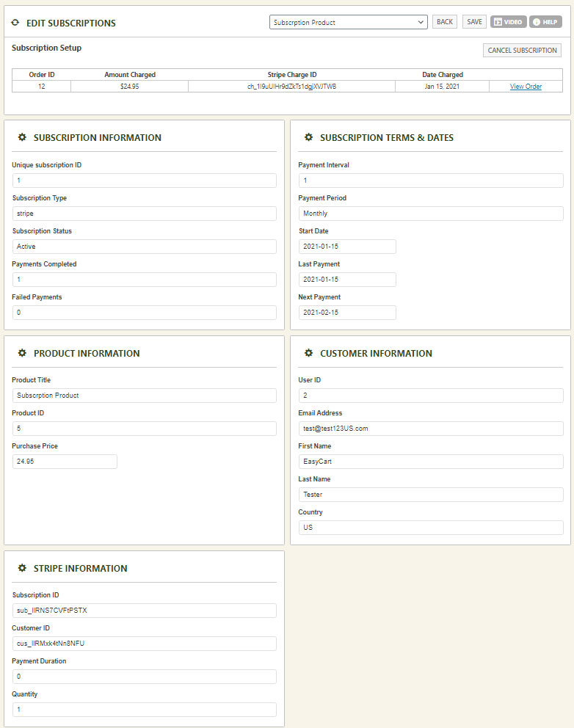574x728 pixels.
Task: Focus the Payment Period field
Action: point(430,214)
